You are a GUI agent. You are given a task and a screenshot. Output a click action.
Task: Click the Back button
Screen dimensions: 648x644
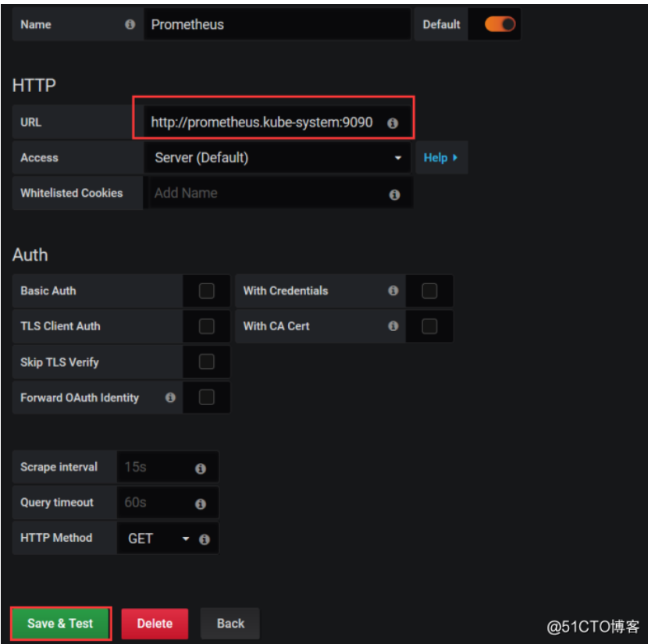[230, 624]
